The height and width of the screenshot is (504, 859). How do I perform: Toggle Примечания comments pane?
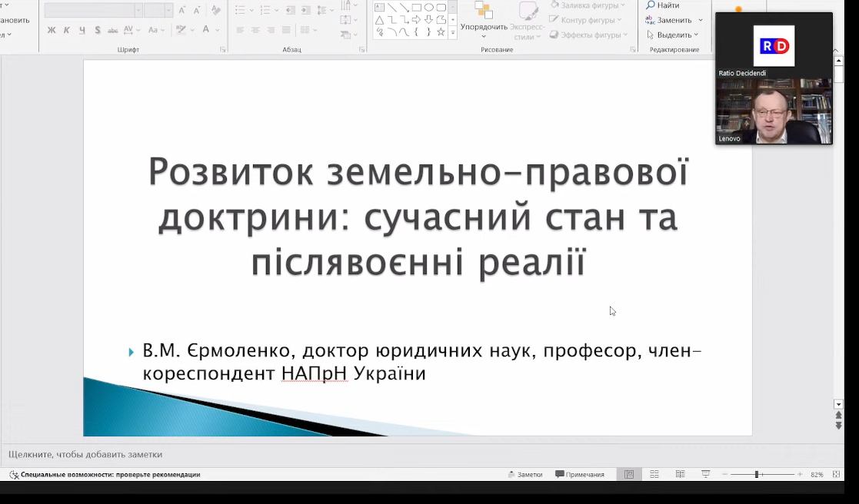(x=580, y=475)
